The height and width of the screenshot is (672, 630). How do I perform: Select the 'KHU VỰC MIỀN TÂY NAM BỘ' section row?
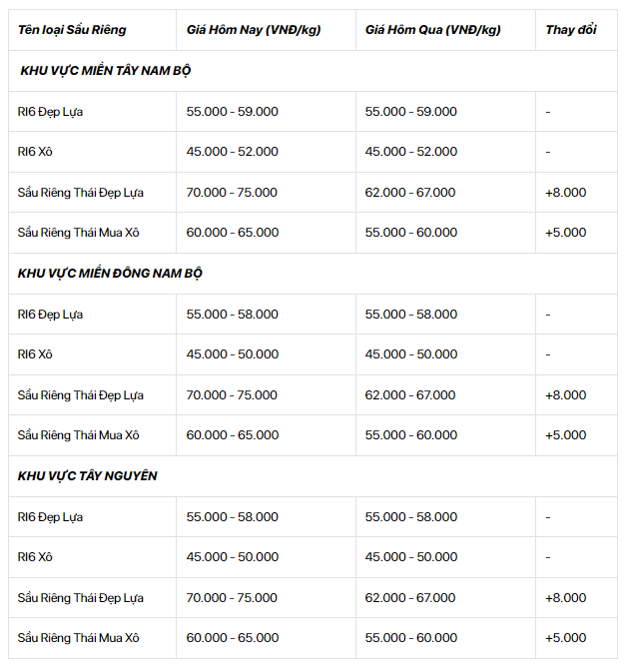point(313,71)
